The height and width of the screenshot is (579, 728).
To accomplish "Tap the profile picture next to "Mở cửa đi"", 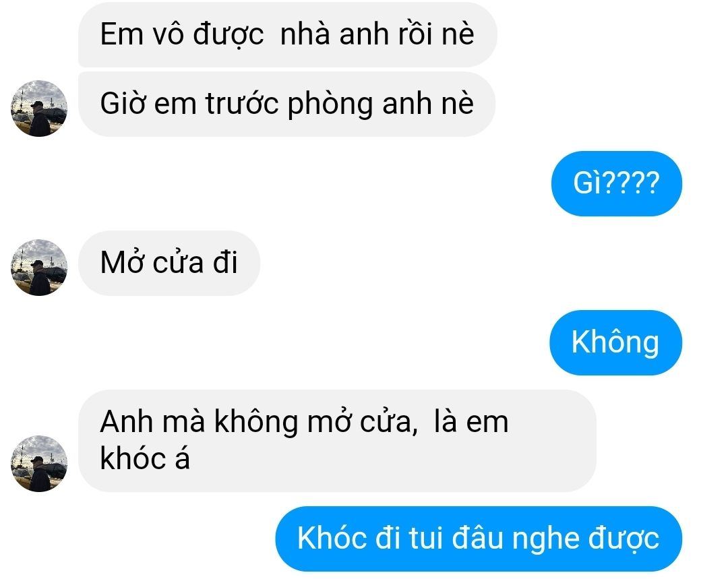I will [39, 268].
